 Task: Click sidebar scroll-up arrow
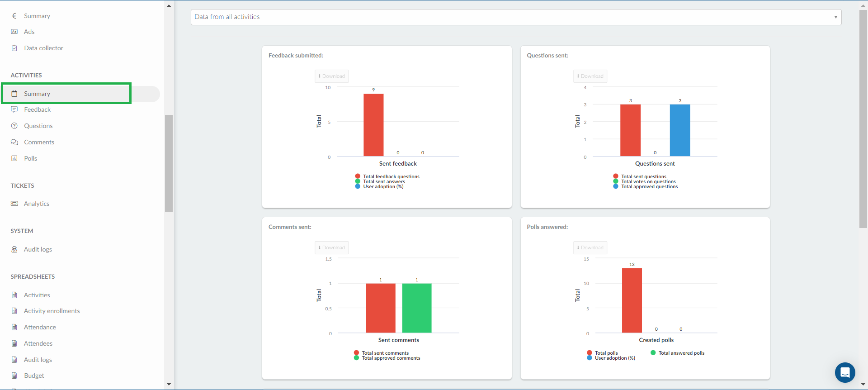pyautogui.click(x=169, y=6)
